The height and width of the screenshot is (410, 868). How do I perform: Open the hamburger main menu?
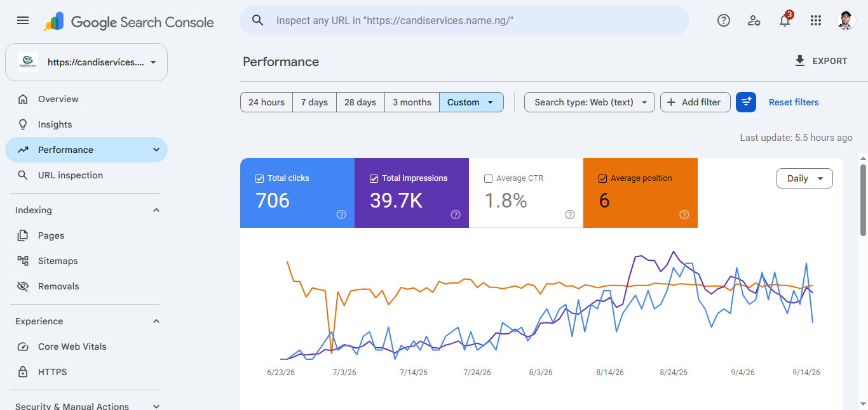point(23,20)
